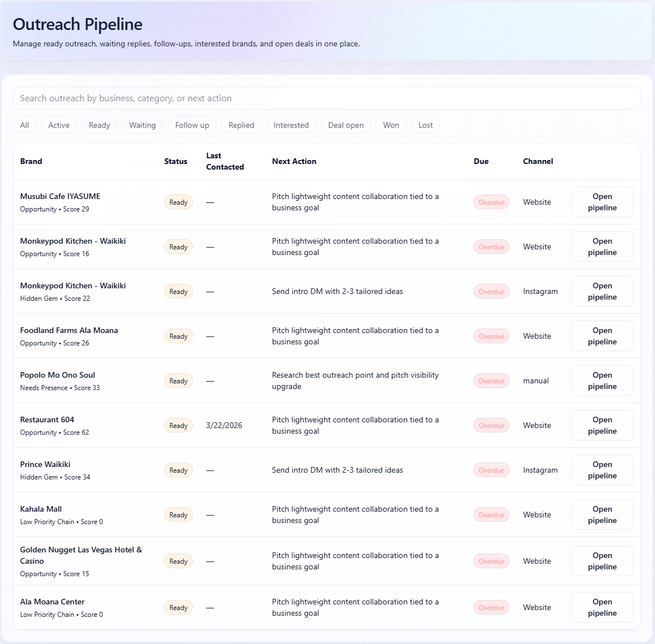Viewport: 655px width, 644px height.
Task: Click the Musubi Cafe IYASUME brand name
Action: click(x=60, y=196)
